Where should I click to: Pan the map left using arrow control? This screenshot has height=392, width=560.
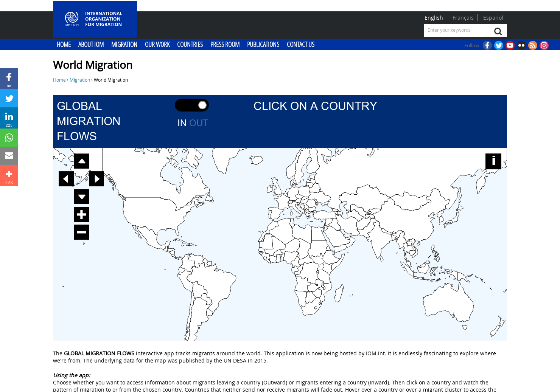tap(66, 178)
